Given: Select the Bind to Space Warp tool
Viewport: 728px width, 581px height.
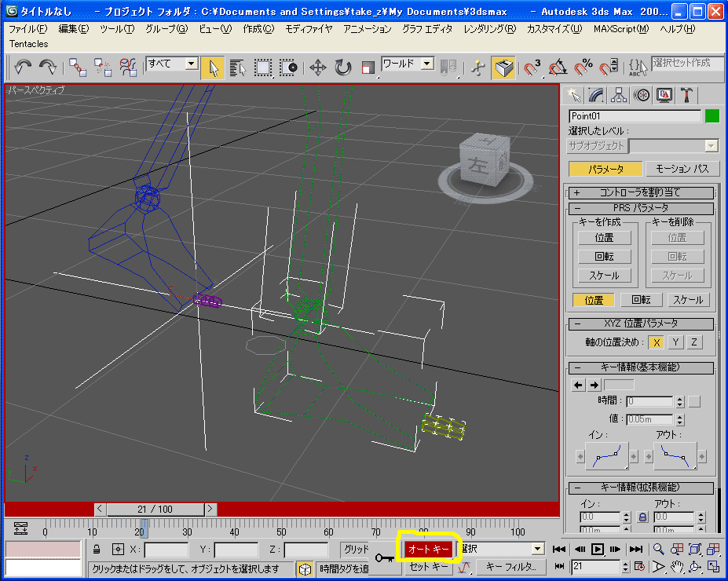Looking at the screenshot, I should [x=128, y=68].
